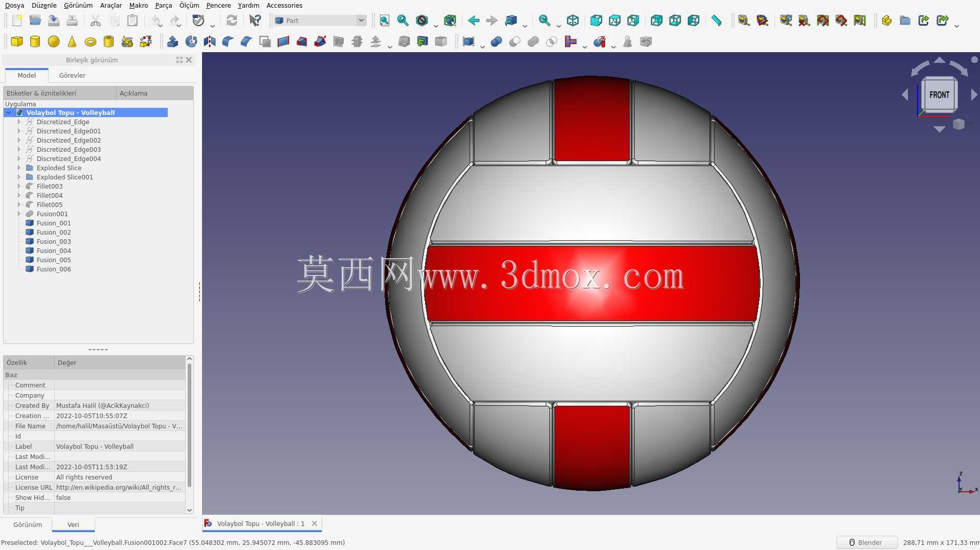Close the Volaybol Topu - Volleyball document tab
This screenshot has width=980, height=550.
[x=315, y=523]
